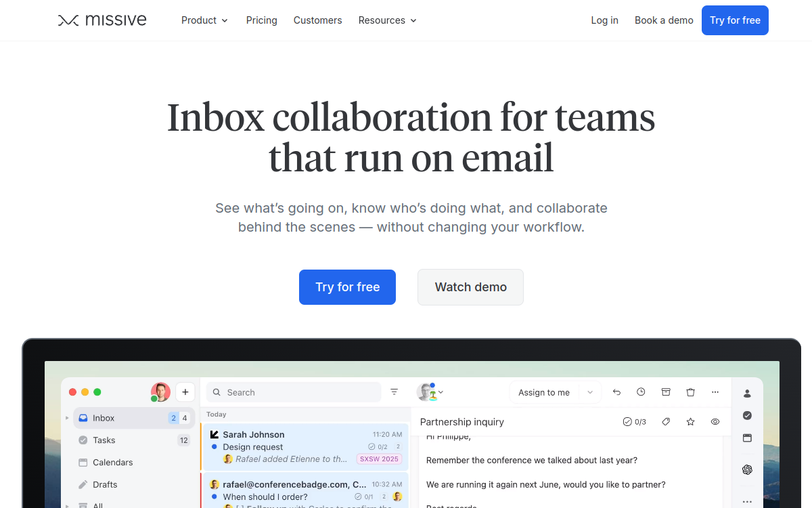The height and width of the screenshot is (508, 812).
Task: Click the user avatar in sidebar
Action: click(160, 392)
